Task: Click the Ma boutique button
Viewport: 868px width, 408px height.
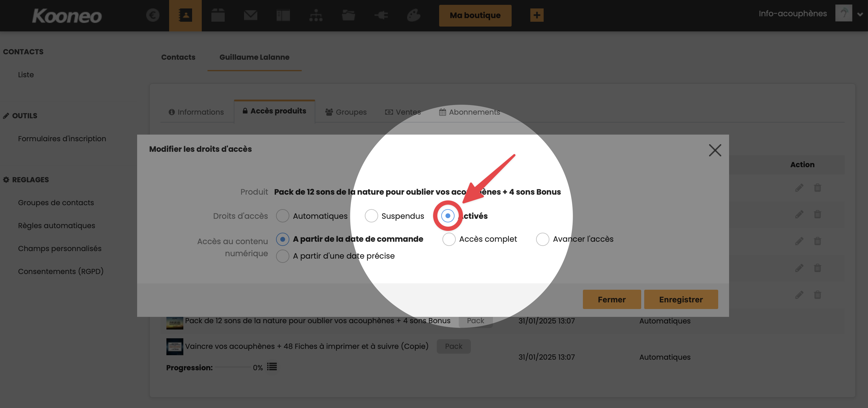Action: point(475,15)
